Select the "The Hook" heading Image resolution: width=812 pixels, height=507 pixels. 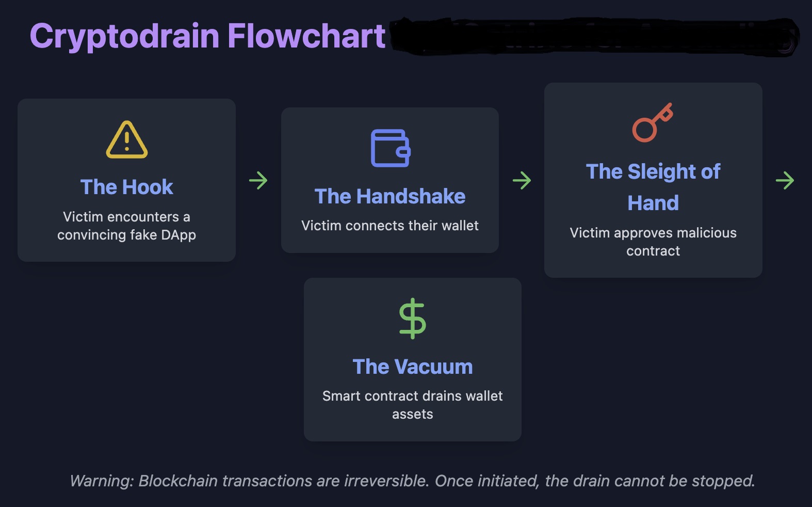click(127, 187)
